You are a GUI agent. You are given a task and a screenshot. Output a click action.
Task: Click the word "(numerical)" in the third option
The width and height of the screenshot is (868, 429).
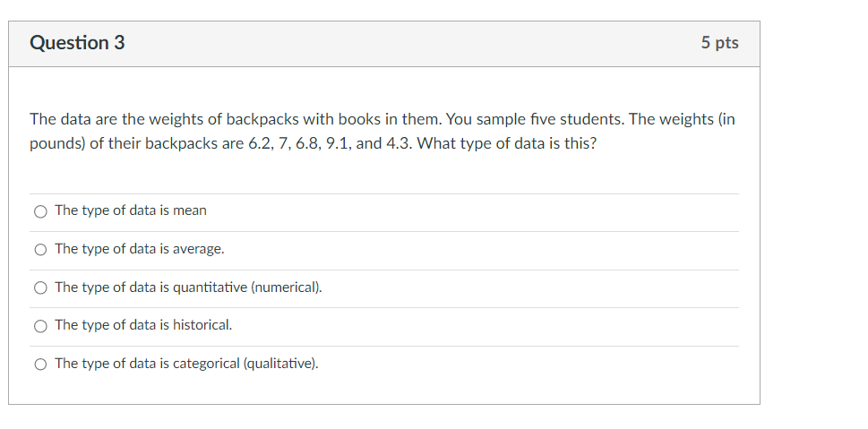click(286, 287)
